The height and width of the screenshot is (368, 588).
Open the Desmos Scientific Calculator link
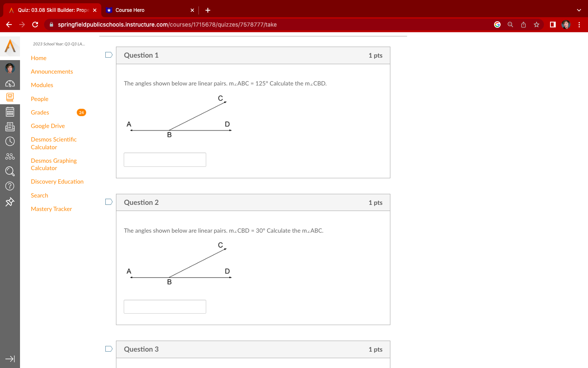(x=54, y=144)
